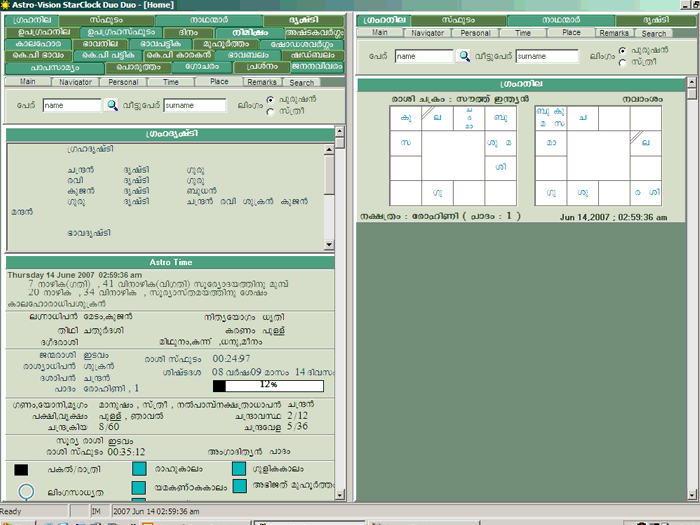The image size is (700, 525).
Task: Open നാഥന്മാർ view in right pane
Action: (x=561, y=21)
